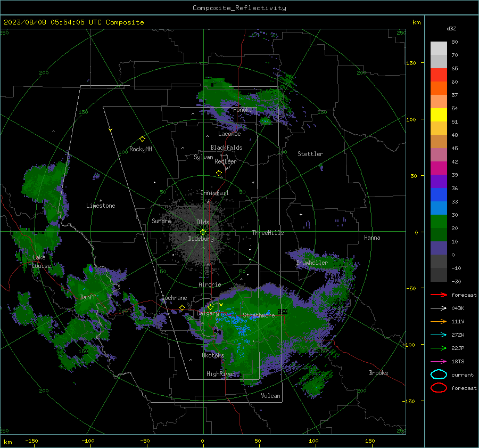
Task: Click the Lacombe city label
Action: pos(229,134)
